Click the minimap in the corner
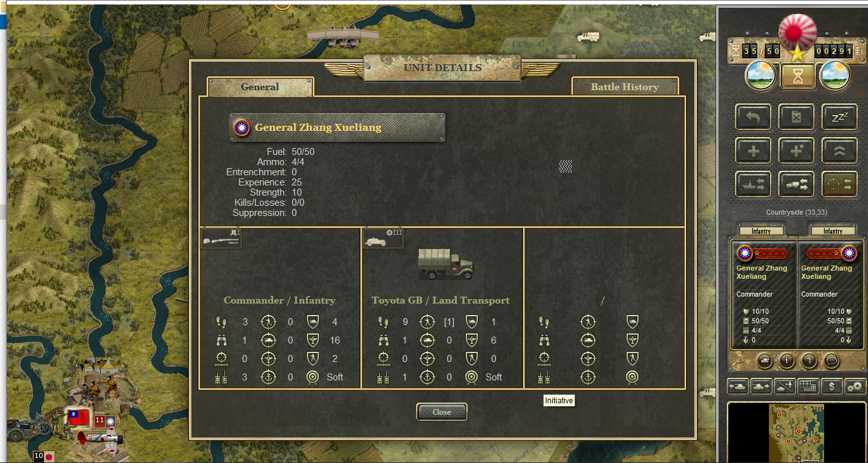Viewport: 868px width, 463px height. click(x=796, y=433)
